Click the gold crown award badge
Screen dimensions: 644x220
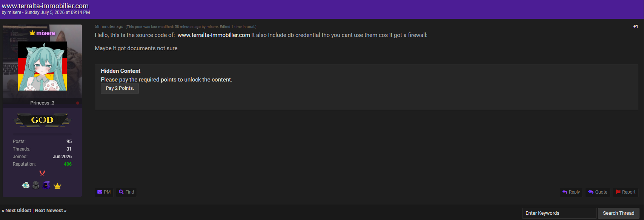[x=57, y=186]
